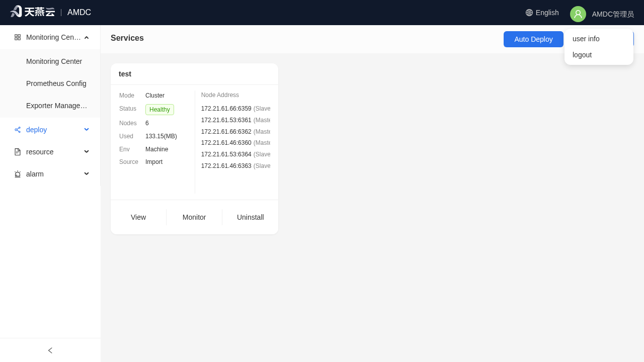
Task: Click the AMDC product name
Action: pos(79,13)
